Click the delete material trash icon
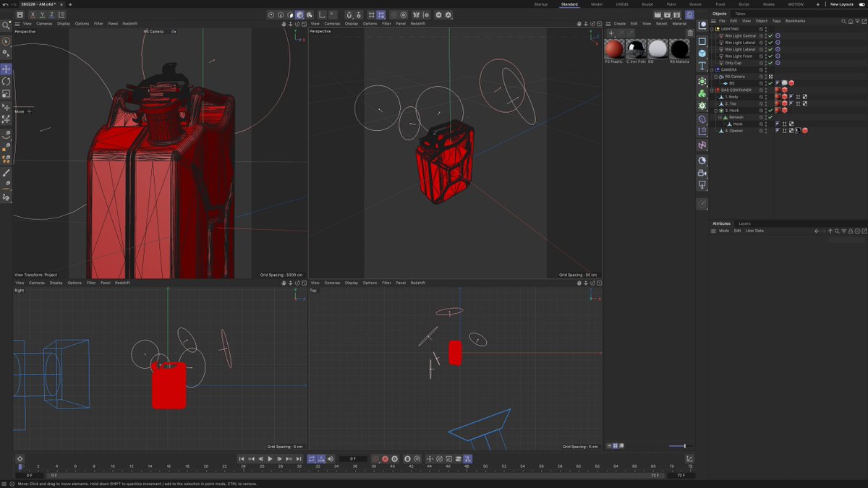868x488 pixels. click(690, 33)
